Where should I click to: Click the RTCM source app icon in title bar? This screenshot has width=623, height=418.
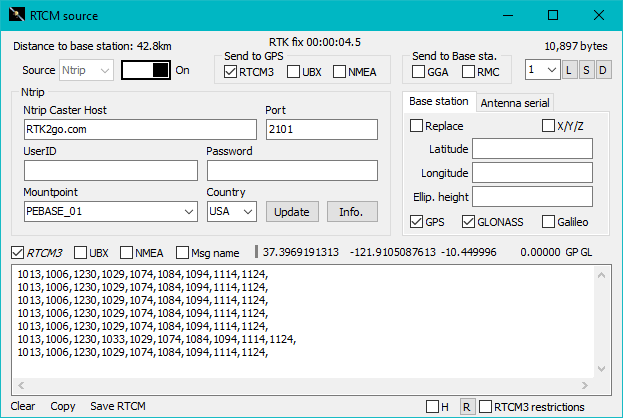tap(17, 15)
